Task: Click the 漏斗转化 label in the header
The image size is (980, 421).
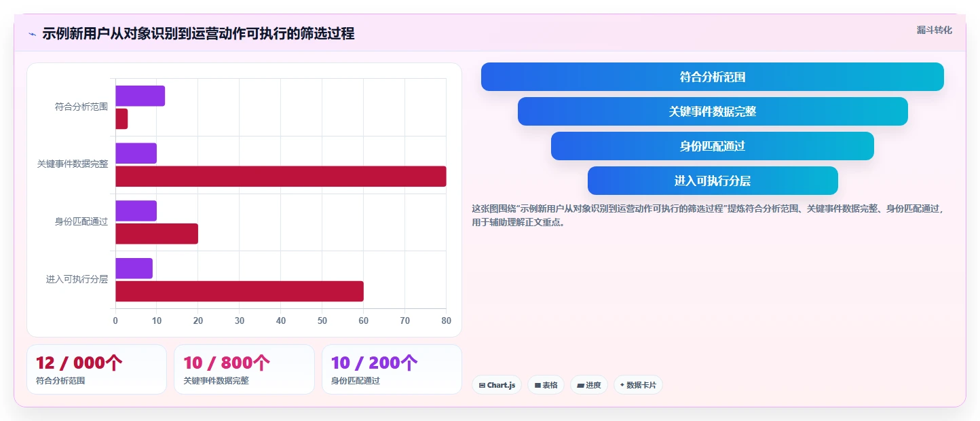Action: coord(934,30)
